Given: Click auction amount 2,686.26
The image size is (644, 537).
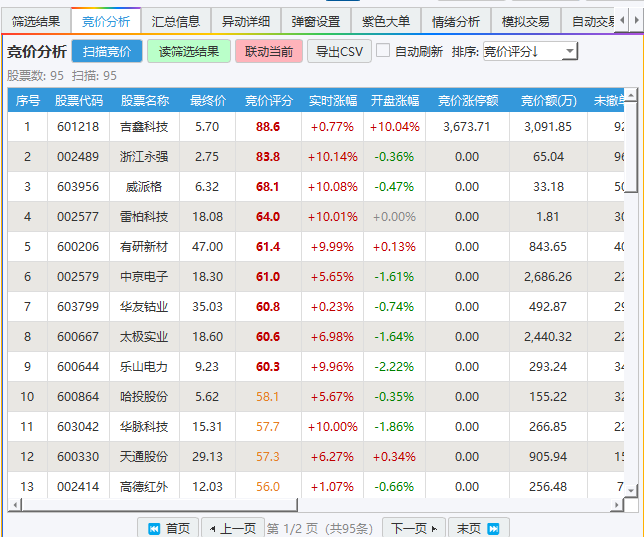Looking at the screenshot, I should [548, 277].
